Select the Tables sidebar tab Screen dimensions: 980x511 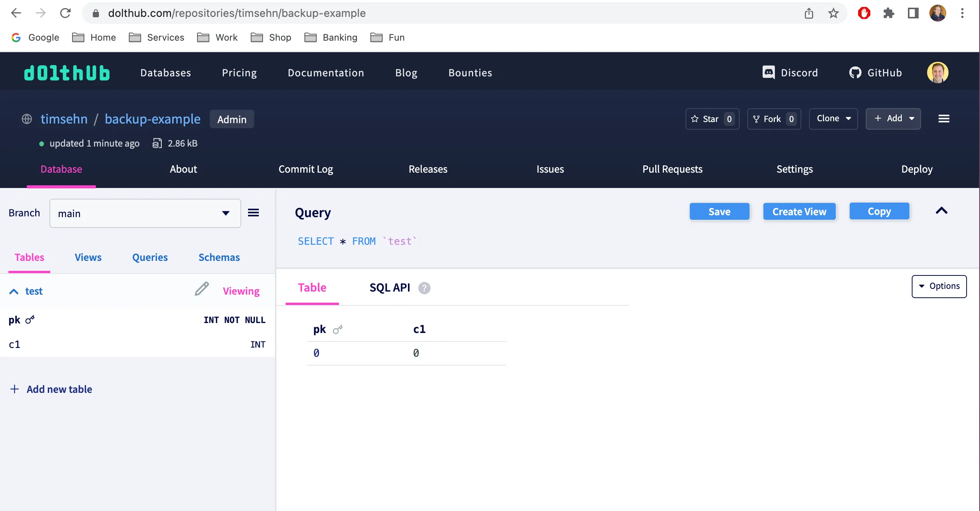click(30, 257)
